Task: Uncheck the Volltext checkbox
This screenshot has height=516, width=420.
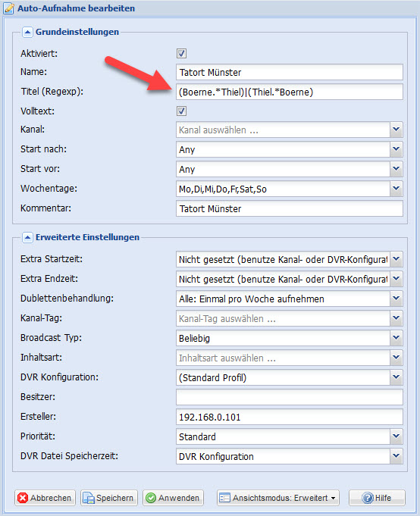Action: [x=181, y=111]
